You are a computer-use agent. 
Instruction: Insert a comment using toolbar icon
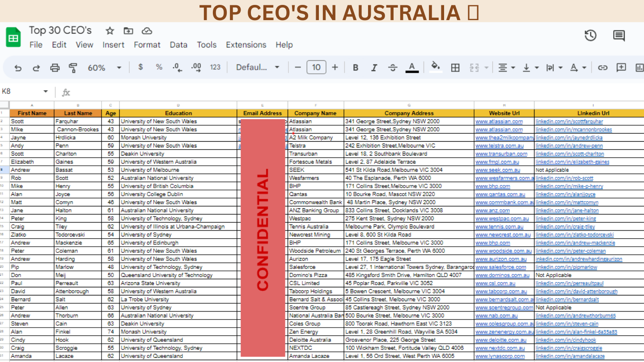pyautogui.click(x=621, y=67)
